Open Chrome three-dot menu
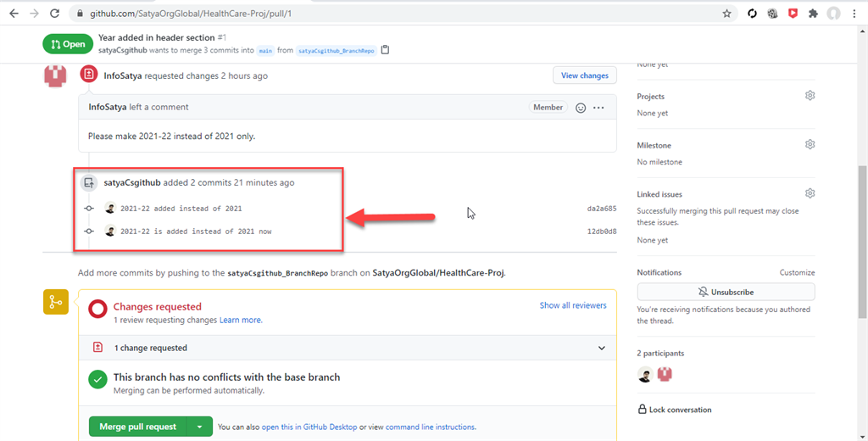Screen dimensions: 868x441 (854, 14)
